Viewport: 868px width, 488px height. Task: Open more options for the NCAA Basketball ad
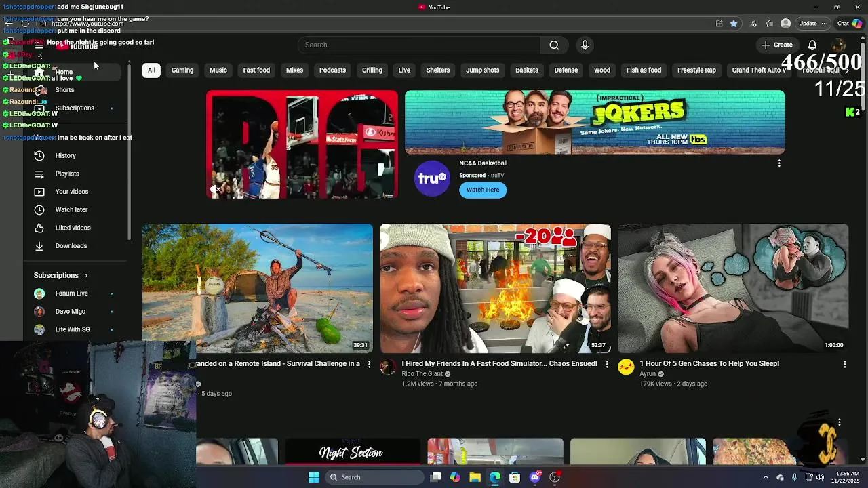tap(779, 163)
